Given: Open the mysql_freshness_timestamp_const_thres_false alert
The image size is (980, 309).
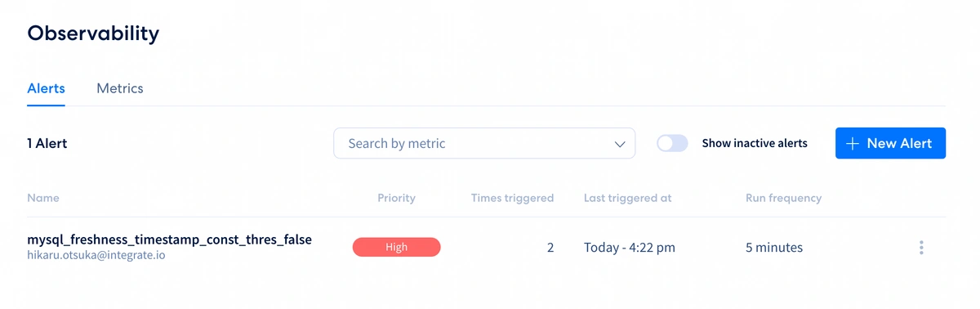Looking at the screenshot, I should tap(170, 240).
